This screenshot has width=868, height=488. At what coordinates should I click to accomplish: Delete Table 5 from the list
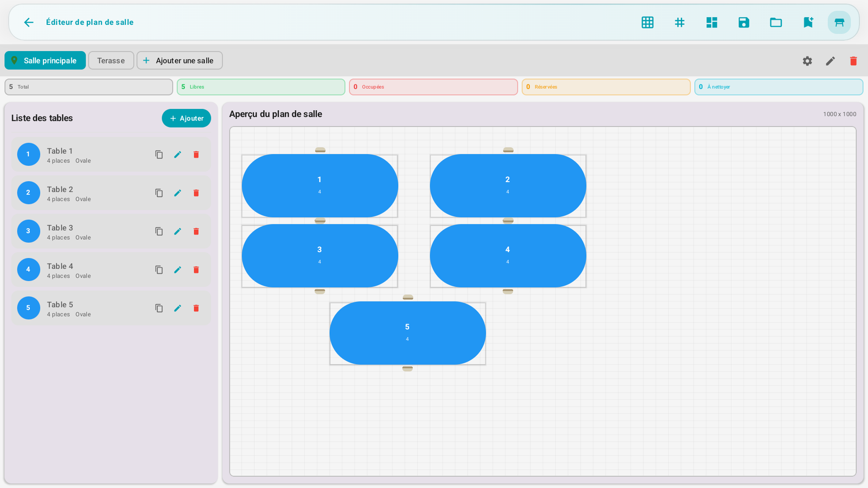pos(196,308)
